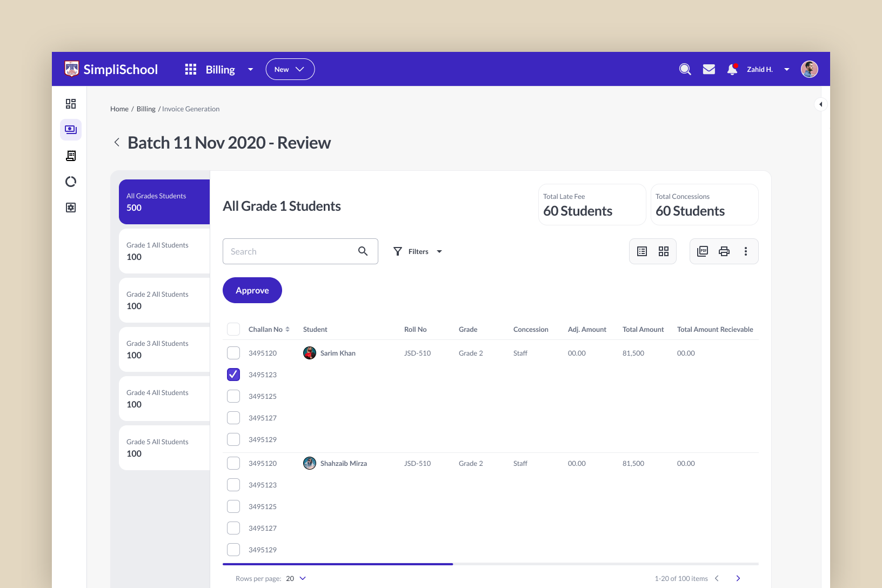Open the notifications bell icon
This screenshot has height=588, width=882.
(x=732, y=69)
